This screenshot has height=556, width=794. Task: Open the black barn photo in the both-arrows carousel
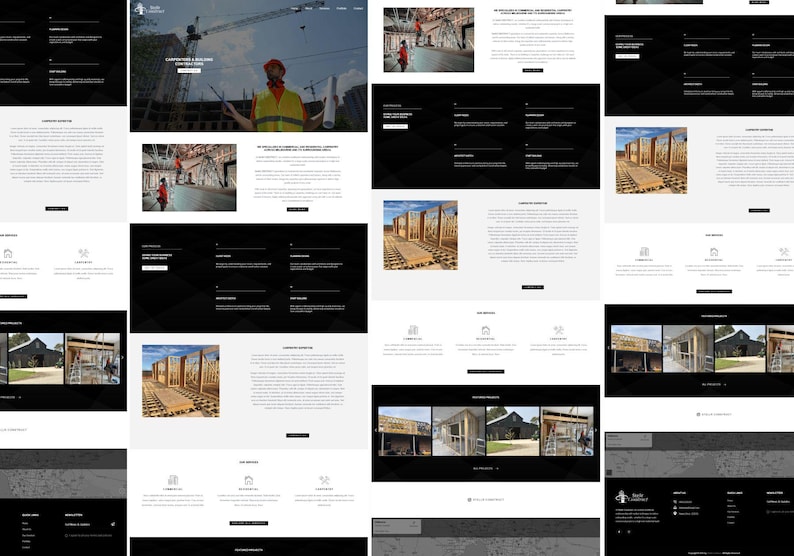pos(512,431)
